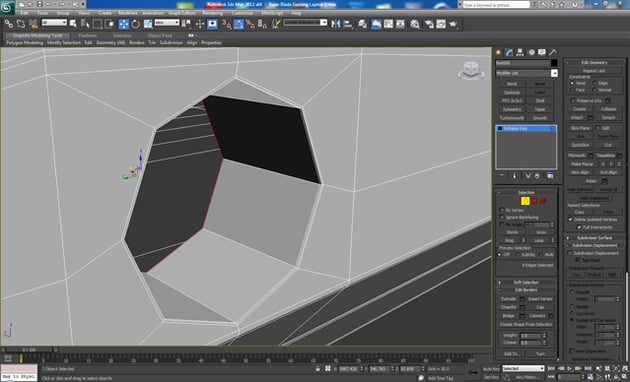This screenshot has height=382, width=630.
Task: Toggle the Percent Snap icon
Action: point(251,24)
